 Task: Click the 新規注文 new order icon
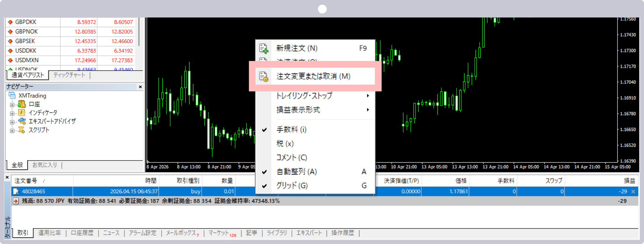(264, 48)
